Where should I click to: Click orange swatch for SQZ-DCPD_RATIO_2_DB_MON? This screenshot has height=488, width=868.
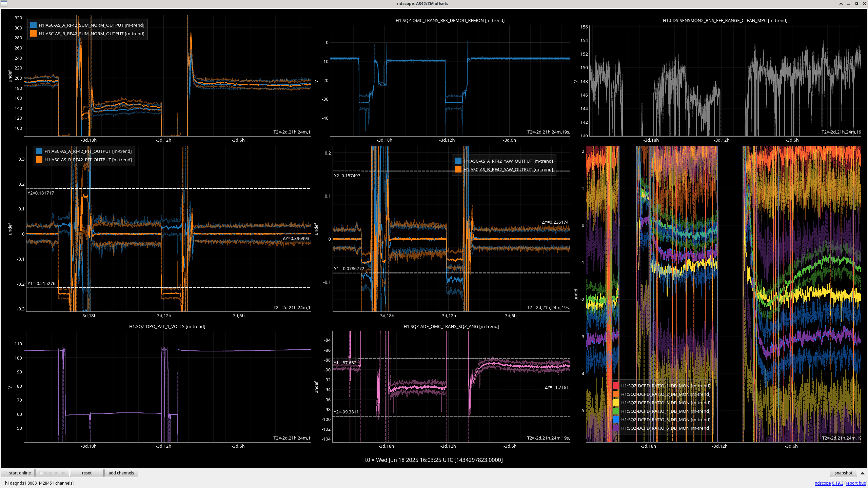click(616, 394)
